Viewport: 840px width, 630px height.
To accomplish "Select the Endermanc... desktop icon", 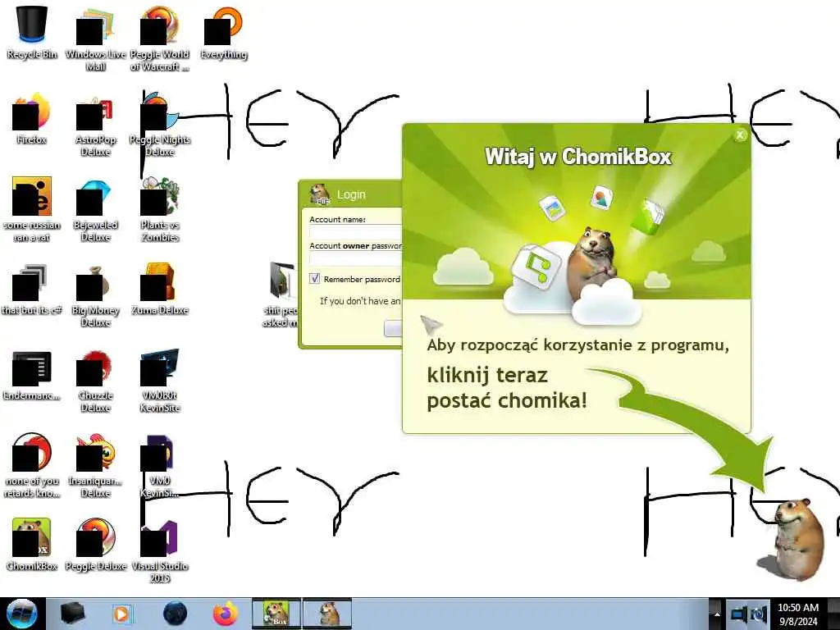I will point(32,375).
